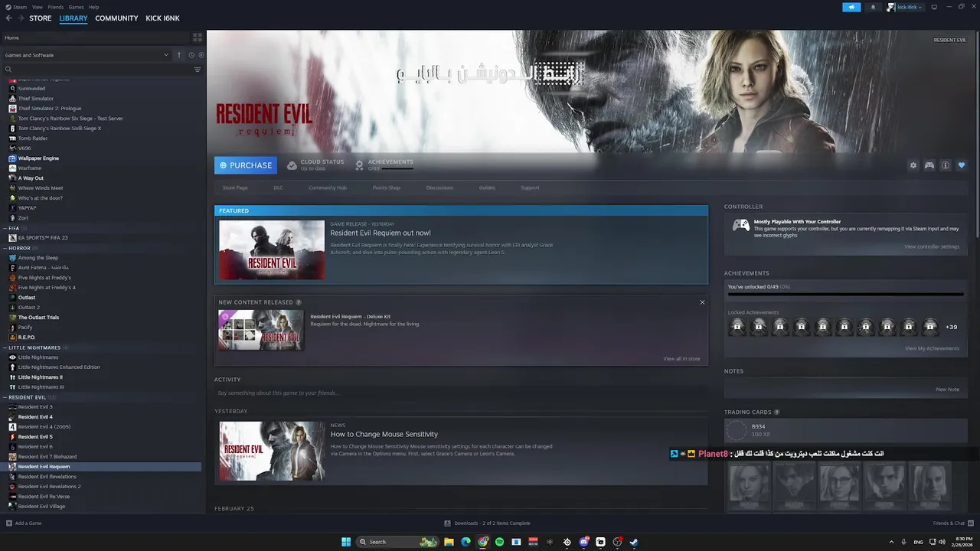The width and height of the screenshot is (980, 551).
Task: Click Add a Game
Action: click(24, 523)
